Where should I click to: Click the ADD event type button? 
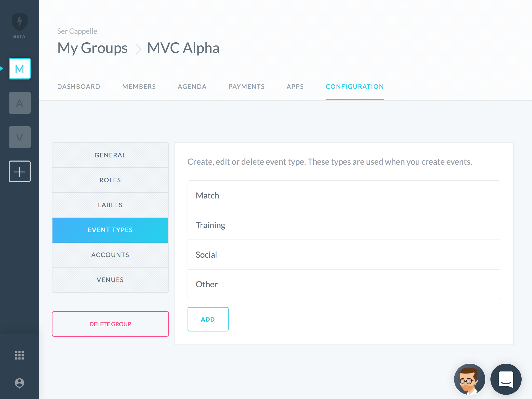click(208, 319)
